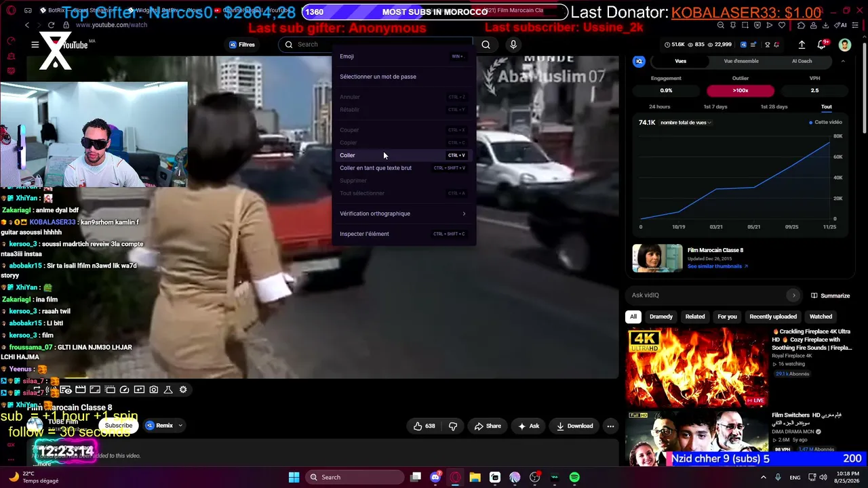Click the vidIQ round logo icon
This screenshot has height=488, width=868.
point(639,61)
